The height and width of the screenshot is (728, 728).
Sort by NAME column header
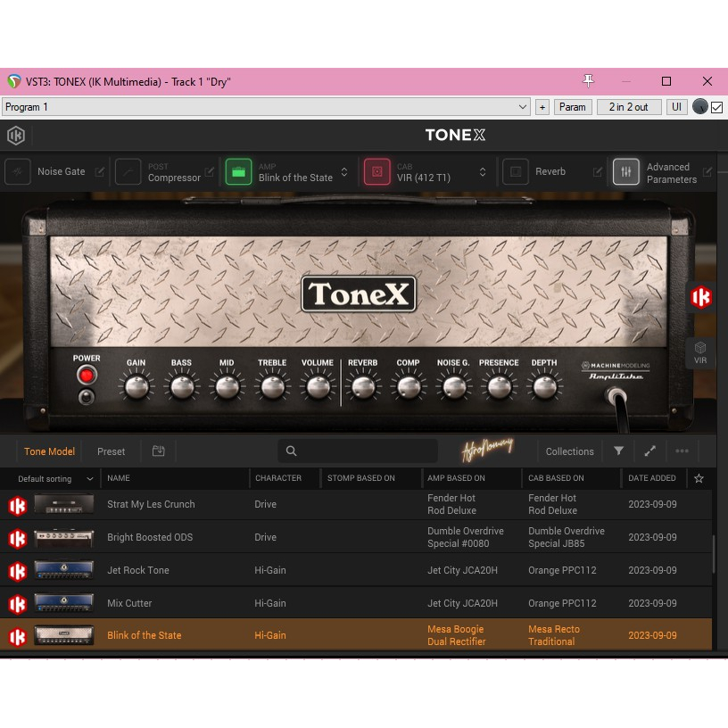tap(119, 478)
